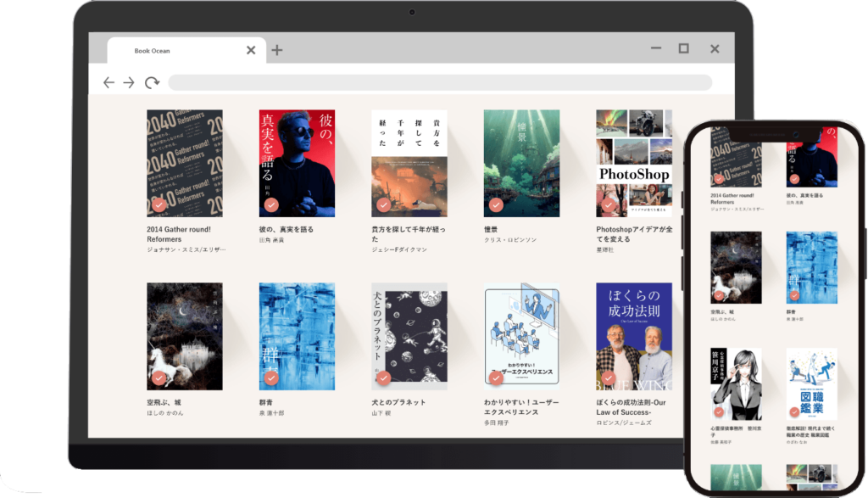Click author ジェシーFダイクマン

[399, 249]
